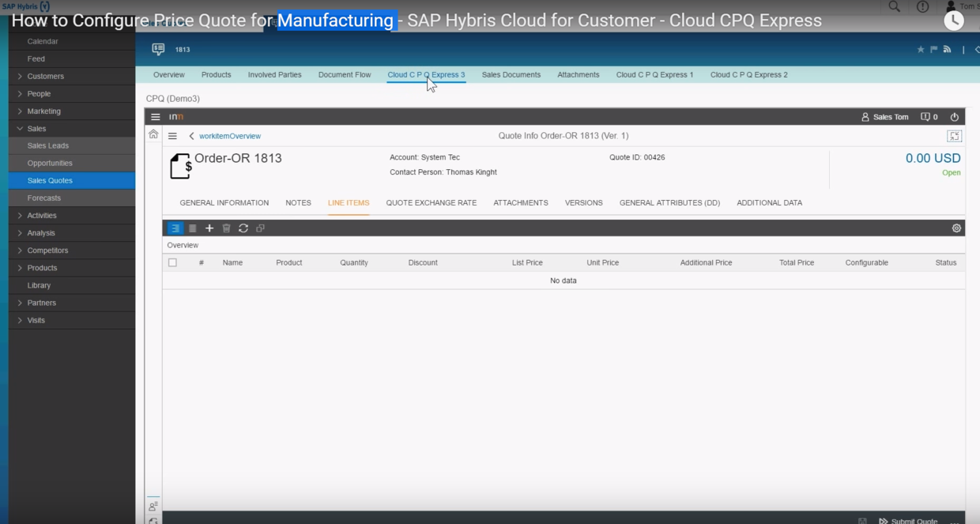Go to CPQ home via house icon

153,134
